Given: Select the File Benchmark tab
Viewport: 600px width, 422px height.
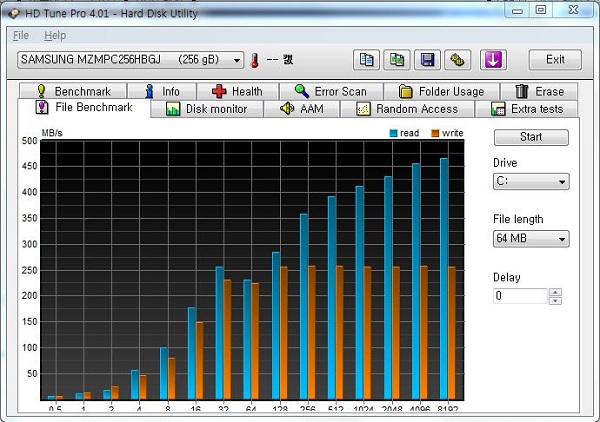Looking at the screenshot, I should (x=84, y=107).
